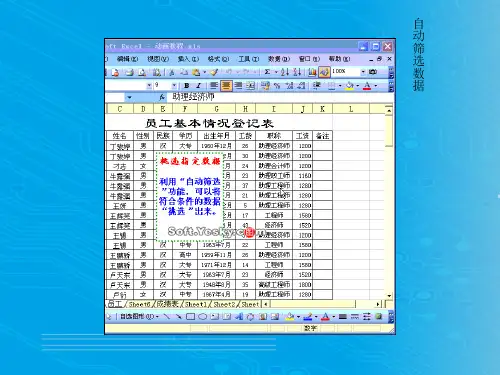
Task: Open the 数据 menu
Action: point(279,59)
